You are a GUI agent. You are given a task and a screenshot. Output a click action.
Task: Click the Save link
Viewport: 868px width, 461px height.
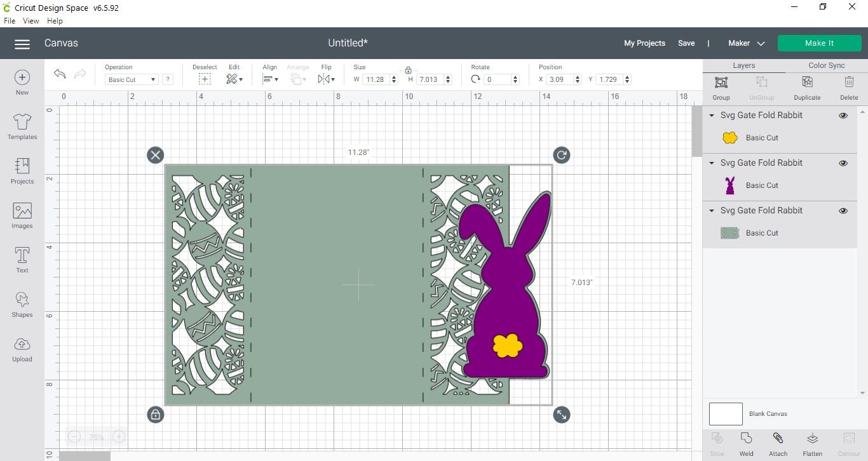coord(686,43)
